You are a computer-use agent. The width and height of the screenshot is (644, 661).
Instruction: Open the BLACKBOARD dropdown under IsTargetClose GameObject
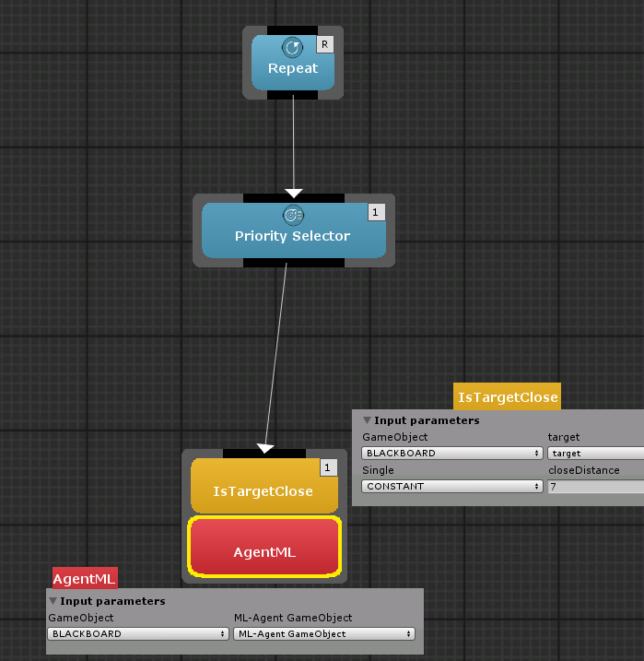tap(452, 454)
